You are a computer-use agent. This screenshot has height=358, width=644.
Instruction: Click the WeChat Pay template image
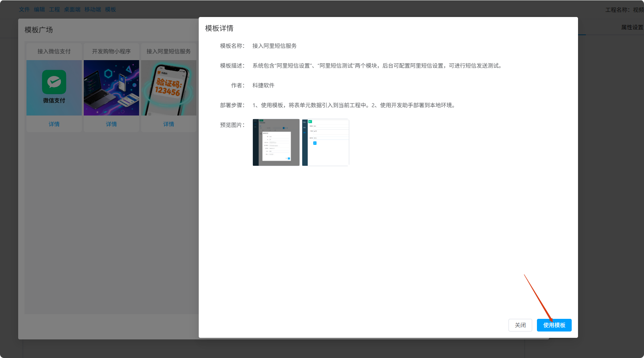[54, 88]
